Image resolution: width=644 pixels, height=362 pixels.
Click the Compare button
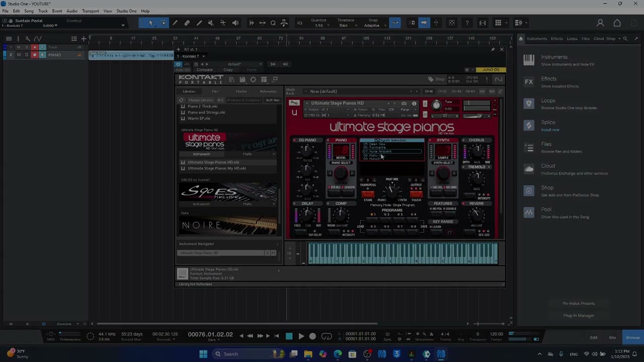[204, 70]
